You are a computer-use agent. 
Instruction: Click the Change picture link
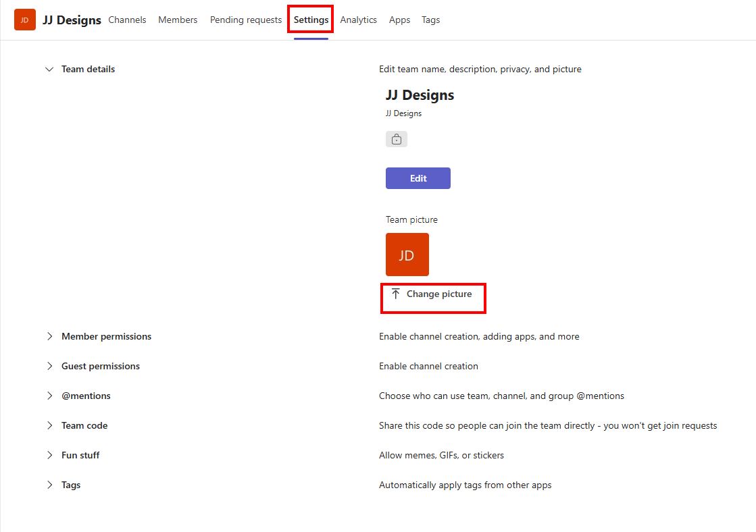(x=439, y=294)
